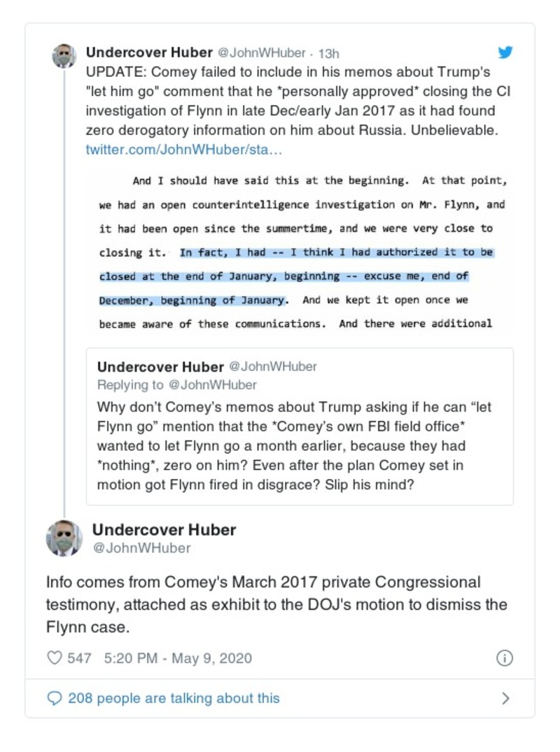Click Undercover Huber's top profile avatar

coord(64,56)
